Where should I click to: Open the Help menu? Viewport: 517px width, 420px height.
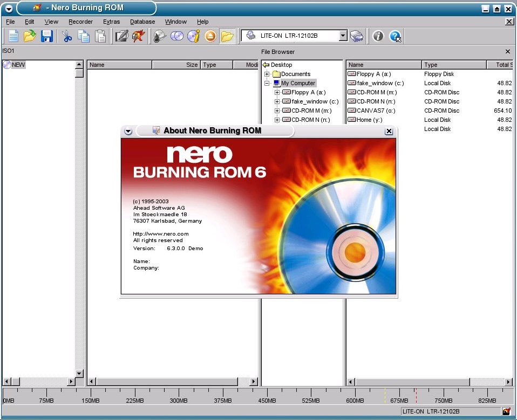coord(203,22)
